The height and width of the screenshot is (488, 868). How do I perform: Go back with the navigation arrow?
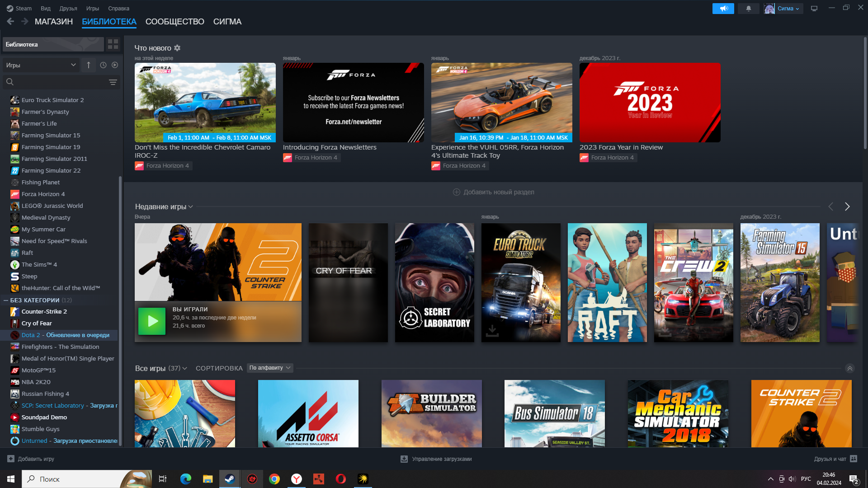coord(10,21)
